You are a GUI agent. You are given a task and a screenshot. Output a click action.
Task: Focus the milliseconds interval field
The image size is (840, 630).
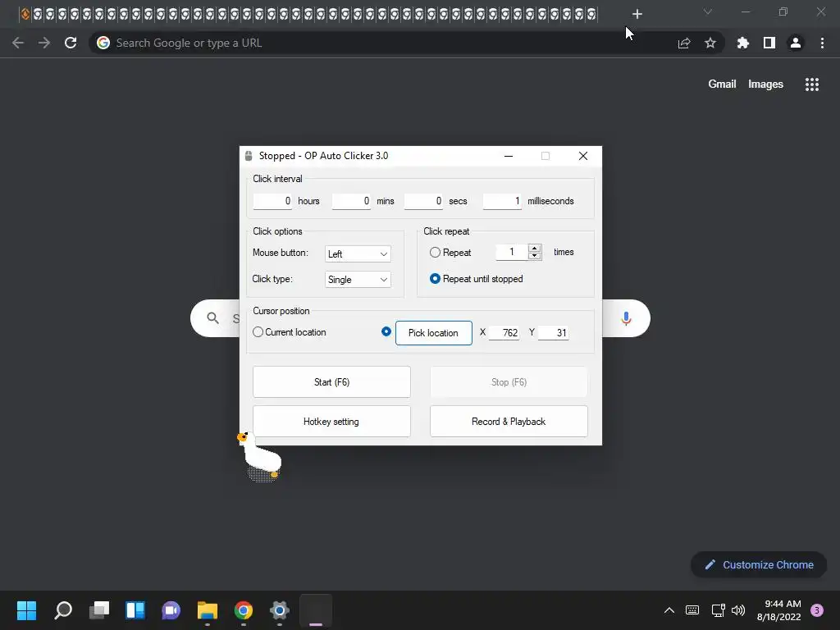(x=502, y=201)
